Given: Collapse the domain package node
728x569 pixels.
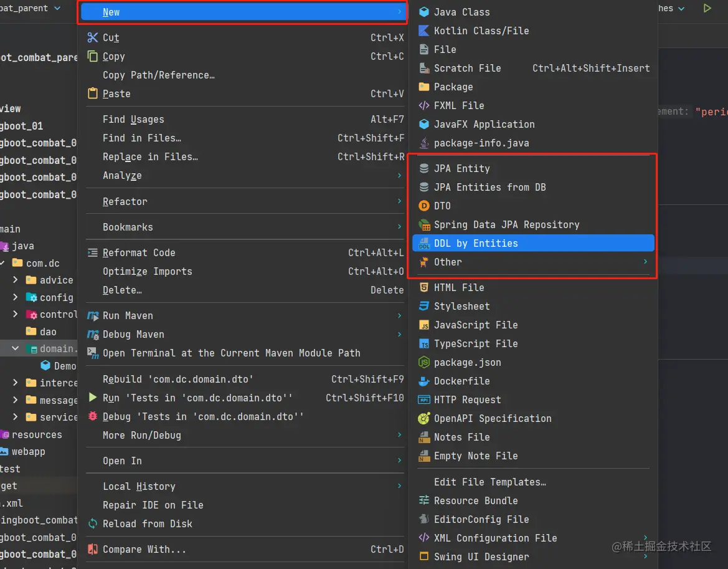Looking at the screenshot, I should 16,348.
